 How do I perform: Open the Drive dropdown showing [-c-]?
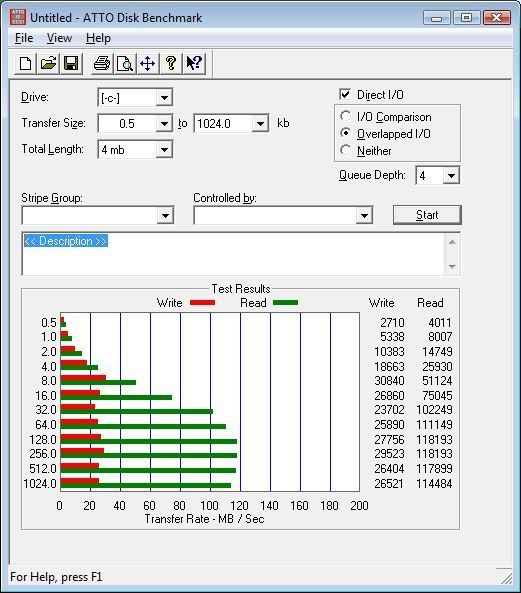pos(164,98)
